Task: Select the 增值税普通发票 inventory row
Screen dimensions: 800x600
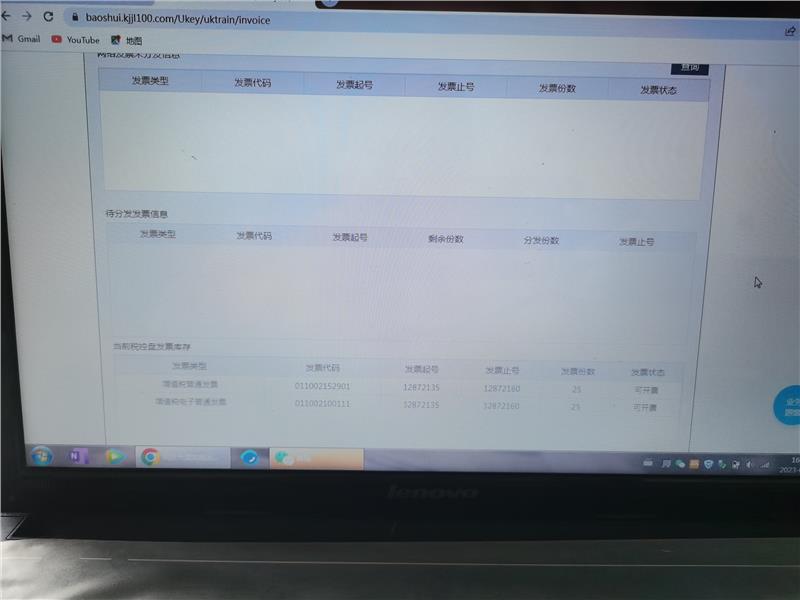Action: tap(190, 384)
